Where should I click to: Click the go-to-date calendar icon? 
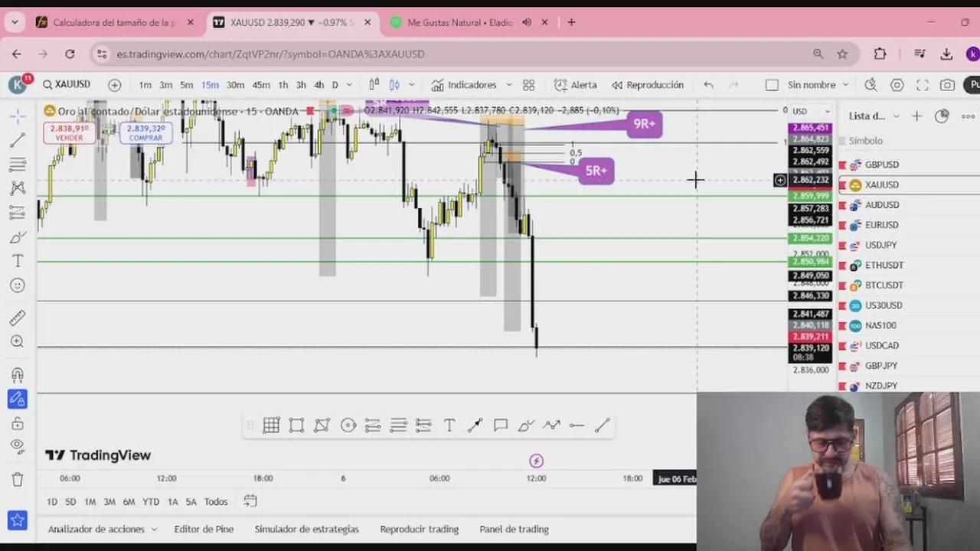[x=250, y=501]
